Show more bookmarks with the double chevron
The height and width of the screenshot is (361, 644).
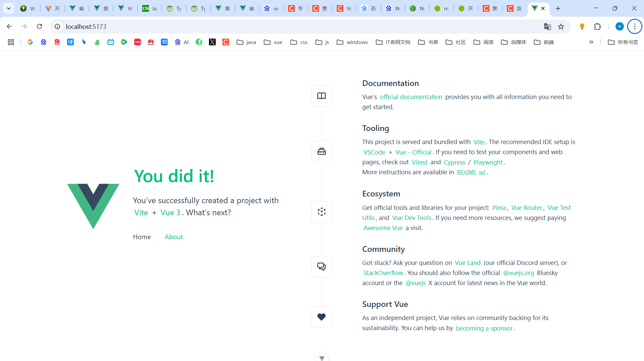[591, 42]
